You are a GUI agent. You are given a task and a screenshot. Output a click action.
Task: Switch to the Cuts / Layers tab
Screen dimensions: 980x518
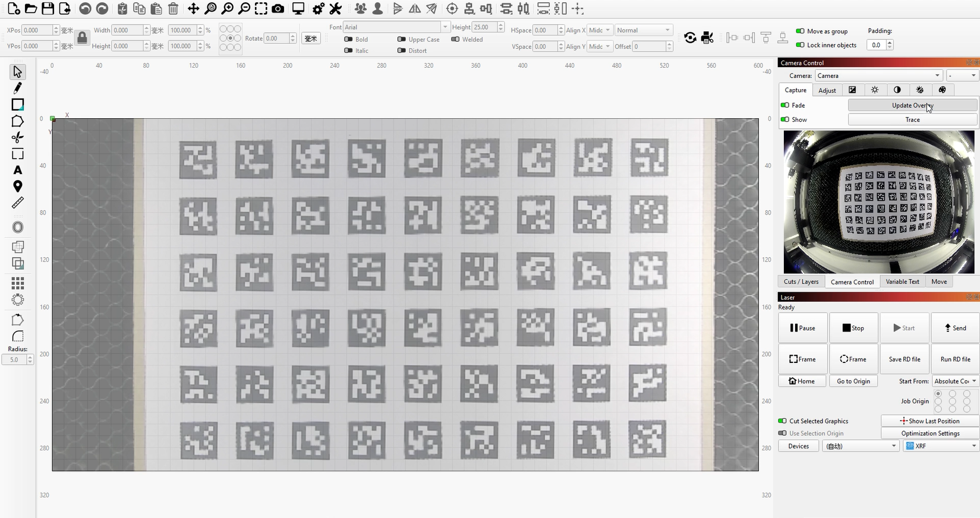(801, 282)
